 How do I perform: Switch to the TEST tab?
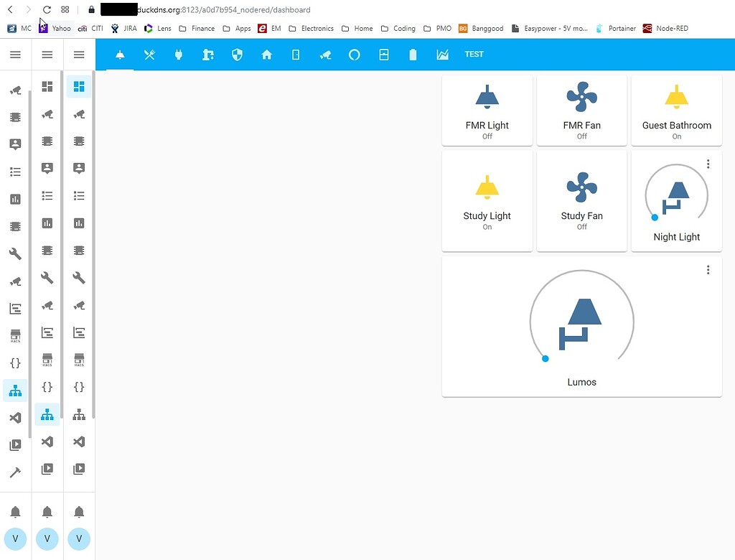[x=474, y=54]
